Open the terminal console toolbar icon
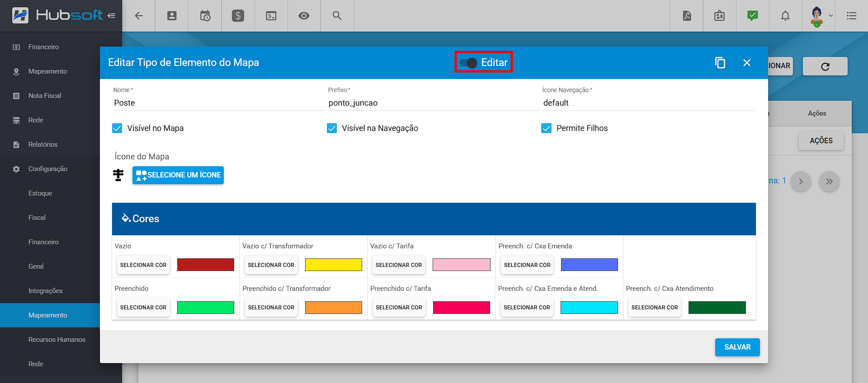The image size is (868, 383). (271, 16)
